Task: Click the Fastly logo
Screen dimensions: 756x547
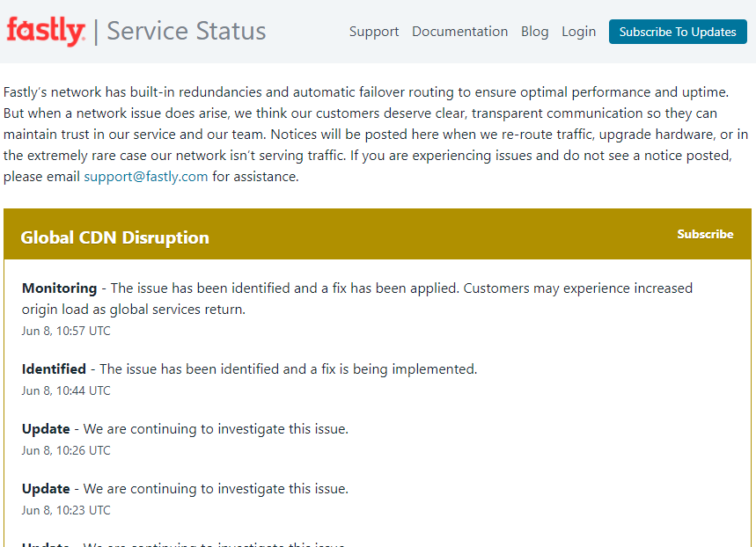Action: click(46, 32)
